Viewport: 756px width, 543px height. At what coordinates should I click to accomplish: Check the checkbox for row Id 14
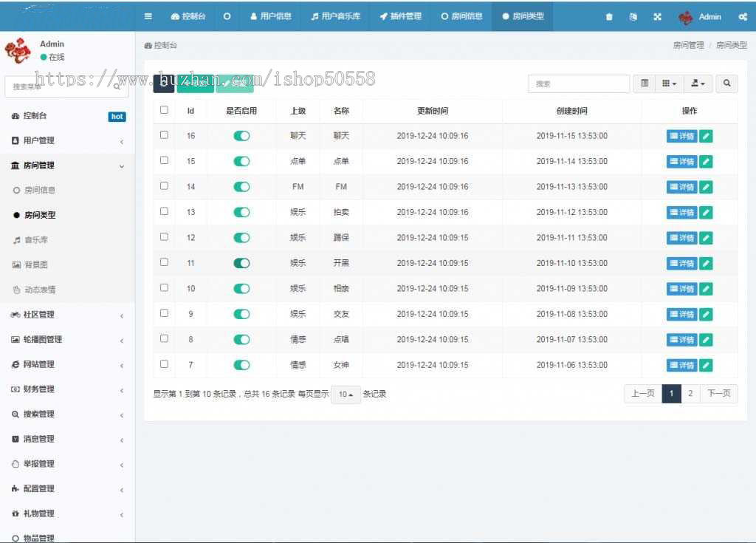(164, 186)
